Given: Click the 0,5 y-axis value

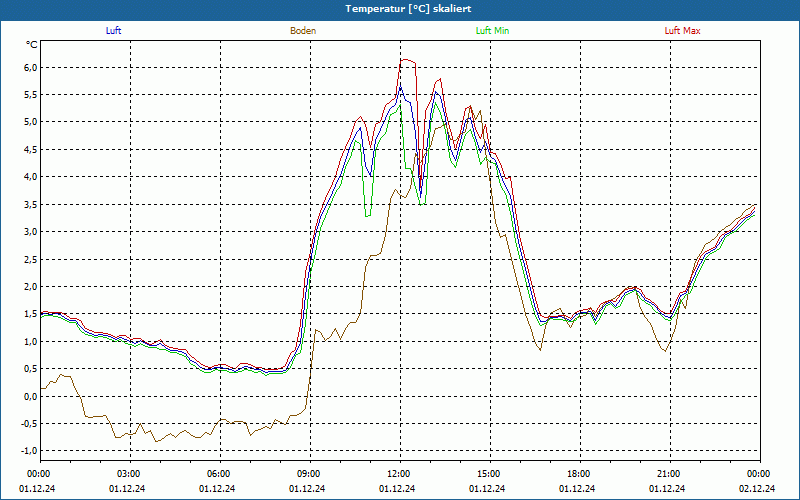Looking at the screenshot, I should (x=31, y=368).
